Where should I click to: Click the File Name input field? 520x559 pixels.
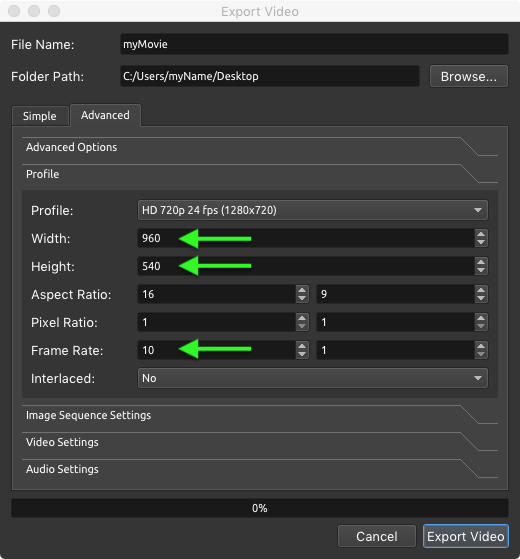(x=314, y=44)
